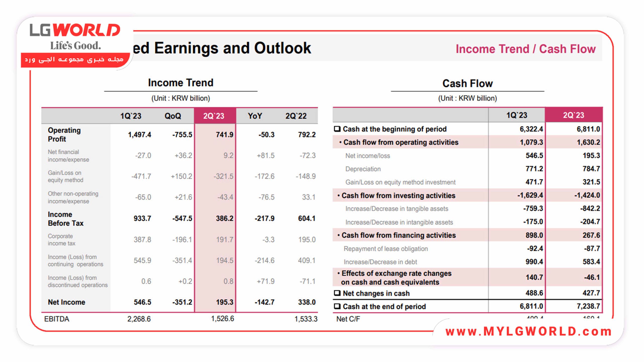Check the Cash at end of period box
This screenshot has width=644, height=362.
(337, 306)
